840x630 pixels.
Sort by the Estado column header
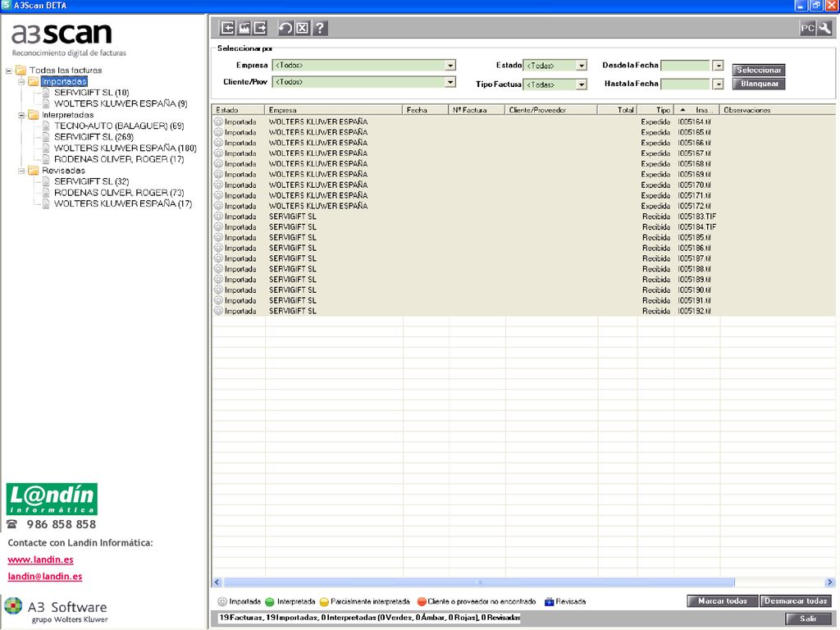click(239, 110)
